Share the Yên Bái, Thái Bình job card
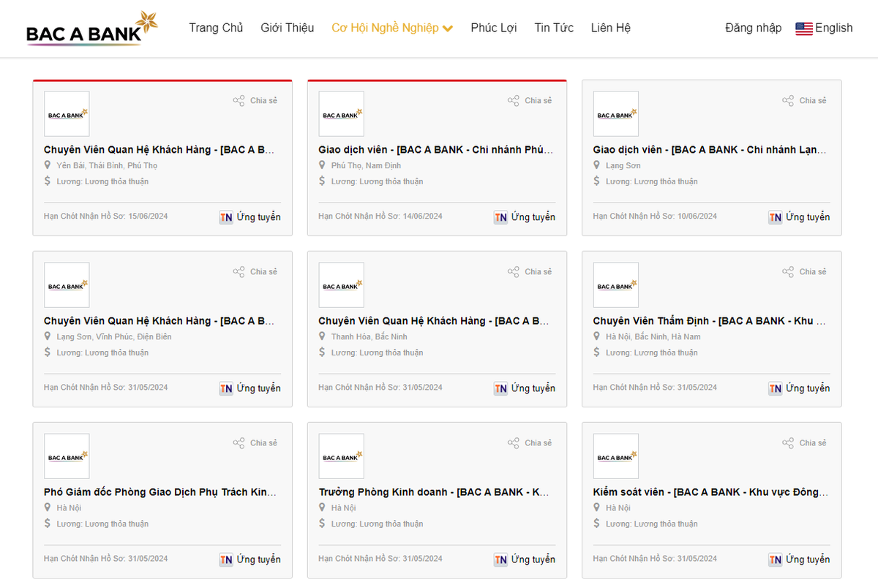This screenshot has width=878, height=588. click(x=255, y=100)
